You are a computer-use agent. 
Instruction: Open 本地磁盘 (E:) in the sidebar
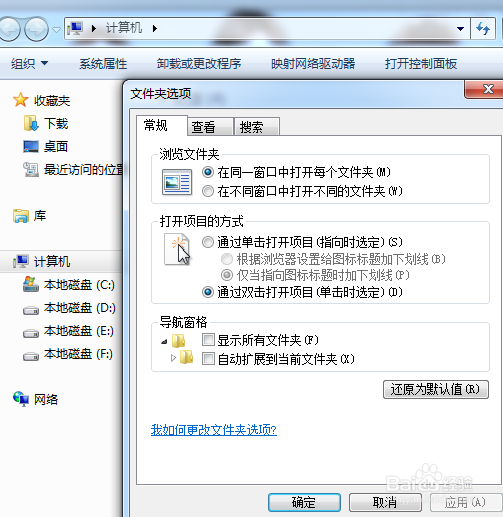[x=79, y=331]
